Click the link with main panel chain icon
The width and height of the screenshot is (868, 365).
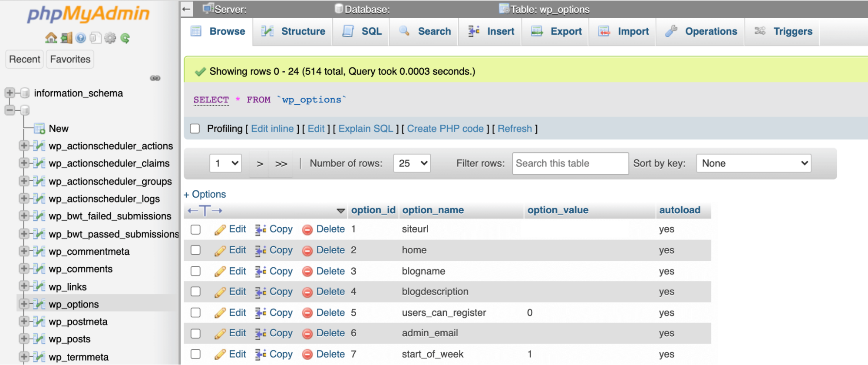[155, 78]
